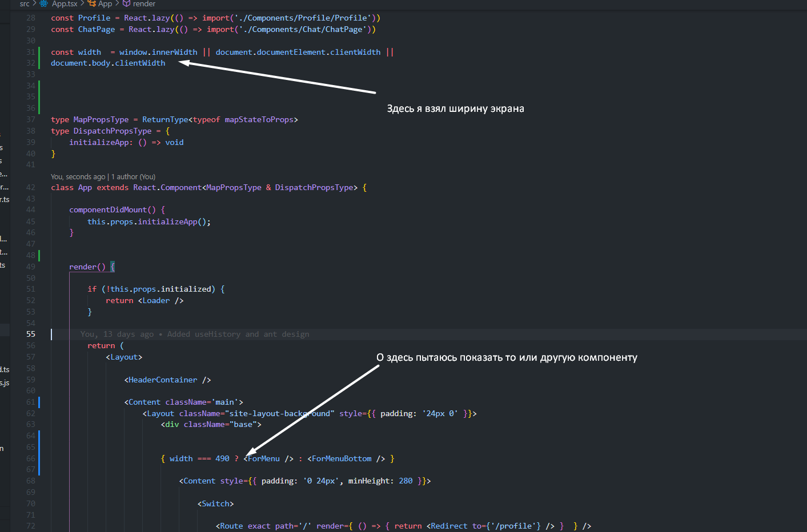The width and height of the screenshot is (807, 532).
Task: Place cursor on the ChatPage constant name
Action: (x=97, y=30)
